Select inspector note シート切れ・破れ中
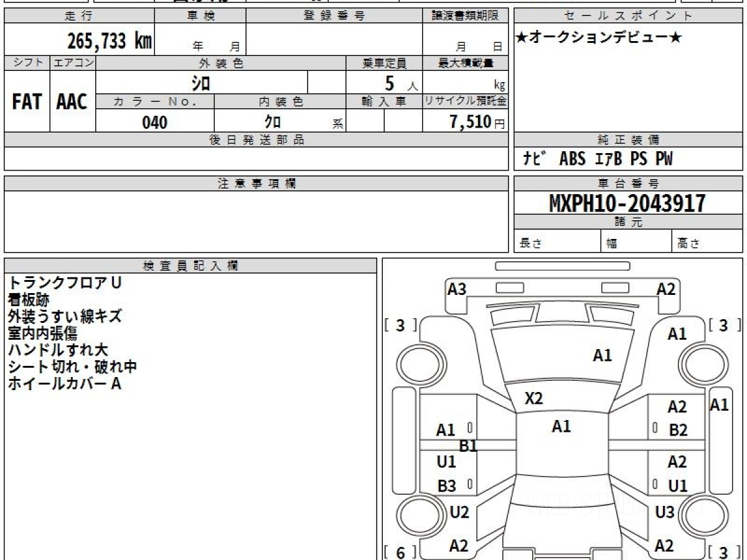 (x=72, y=367)
